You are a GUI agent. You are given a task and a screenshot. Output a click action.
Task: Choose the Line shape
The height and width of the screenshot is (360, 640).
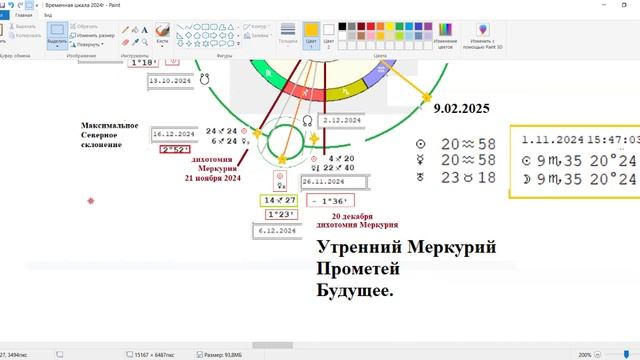[x=180, y=27]
